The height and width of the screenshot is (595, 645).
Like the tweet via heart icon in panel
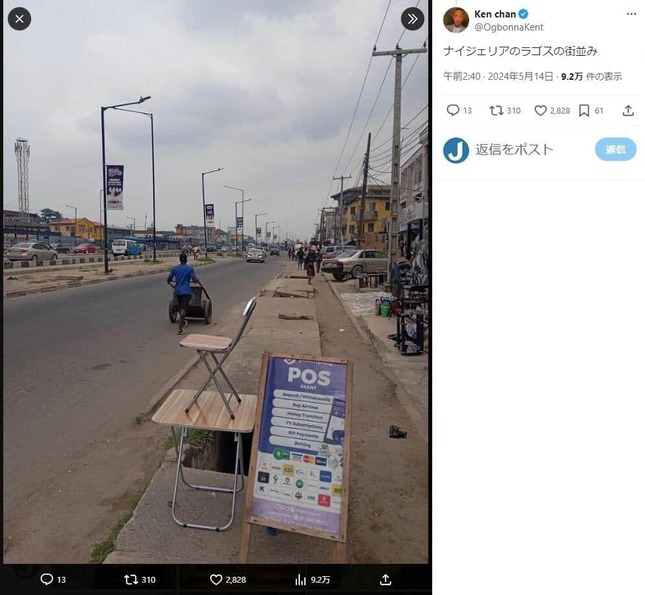(x=541, y=110)
